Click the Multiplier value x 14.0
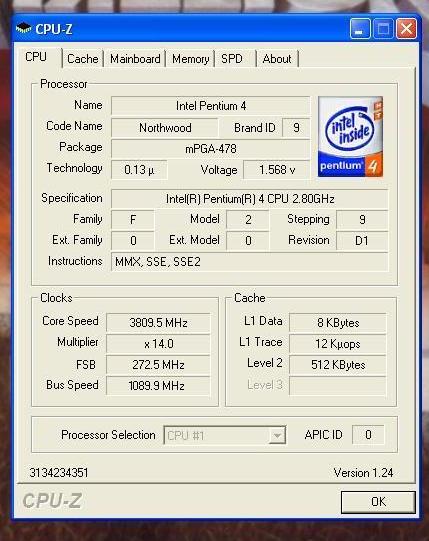The width and height of the screenshot is (429, 541). 158,344
